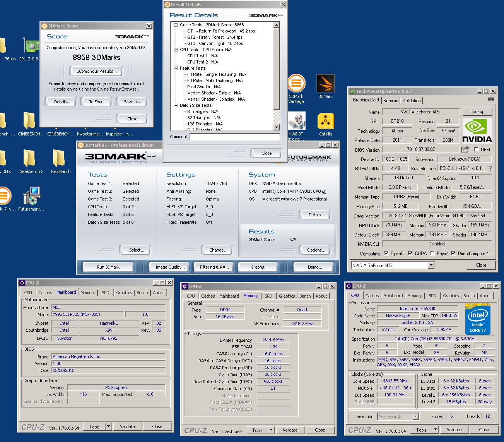Open the RealBench folder
The height and width of the screenshot is (442, 504).
[60, 161]
